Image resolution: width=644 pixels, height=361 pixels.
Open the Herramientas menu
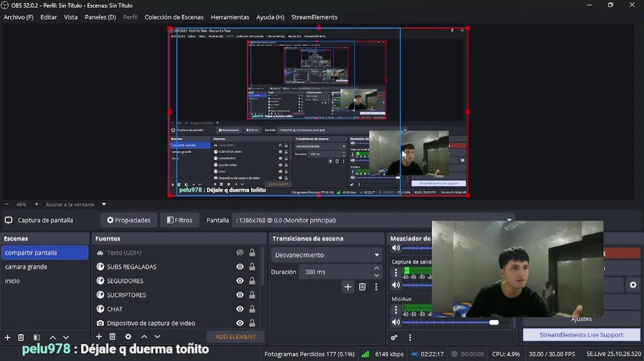click(230, 17)
